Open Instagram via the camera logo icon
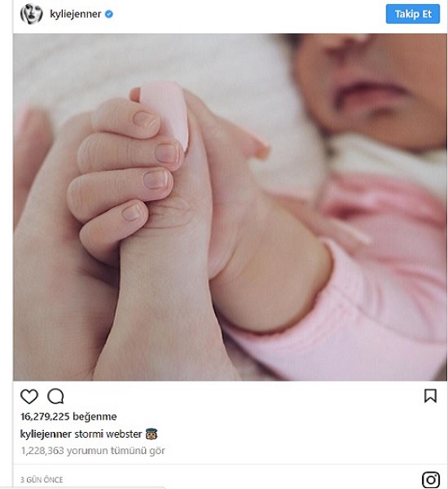This screenshot has width=448, height=489. [431, 479]
